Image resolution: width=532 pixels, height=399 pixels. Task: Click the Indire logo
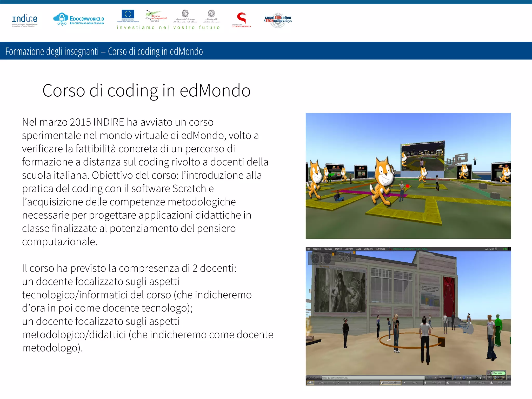coord(25,21)
